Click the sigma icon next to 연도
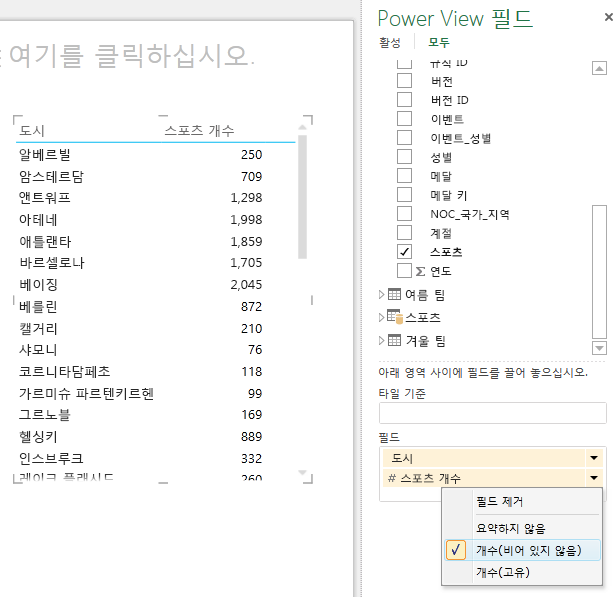615x597 pixels. 420,271
